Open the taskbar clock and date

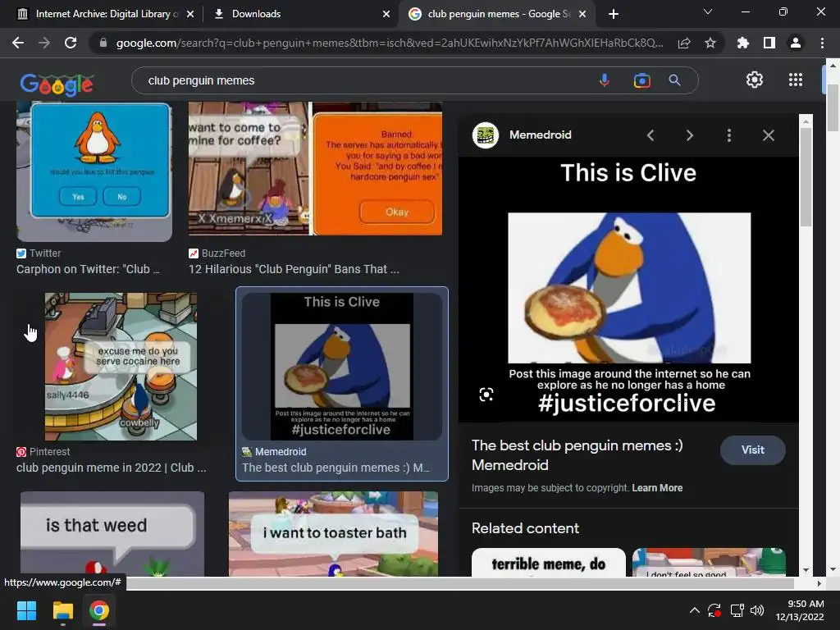[x=801, y=610]
